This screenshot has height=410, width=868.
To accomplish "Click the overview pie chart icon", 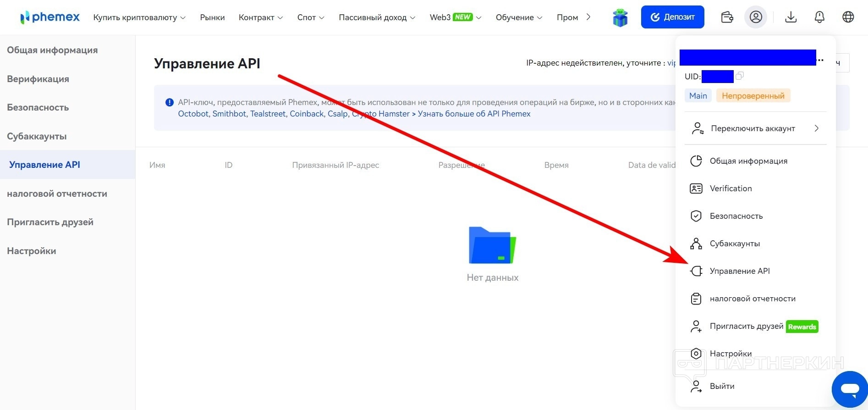I will (x=696, y=161).
